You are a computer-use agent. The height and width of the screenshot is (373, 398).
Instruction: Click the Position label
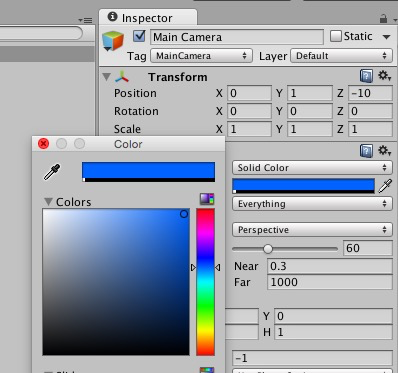click(x=135, y=93)
